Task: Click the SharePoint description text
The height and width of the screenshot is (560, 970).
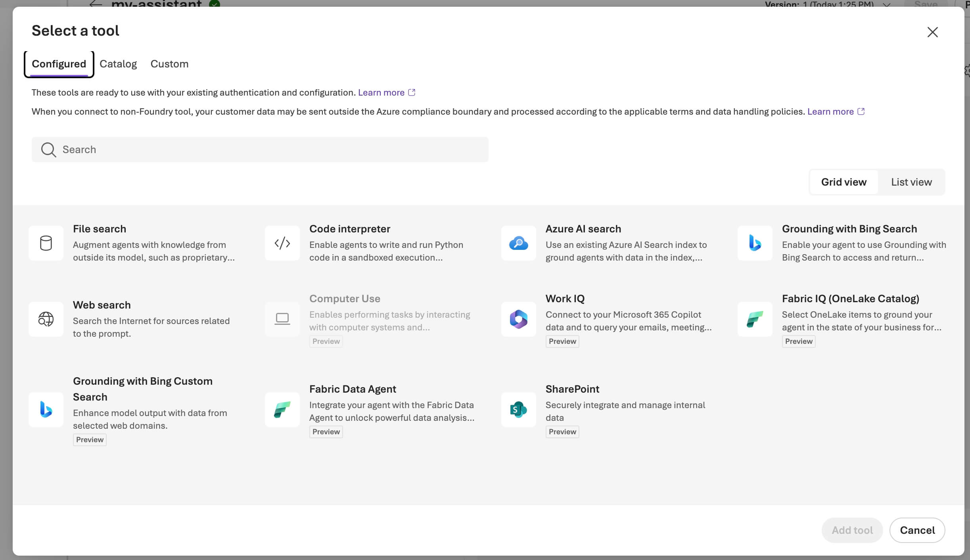Action: (625, 411)
